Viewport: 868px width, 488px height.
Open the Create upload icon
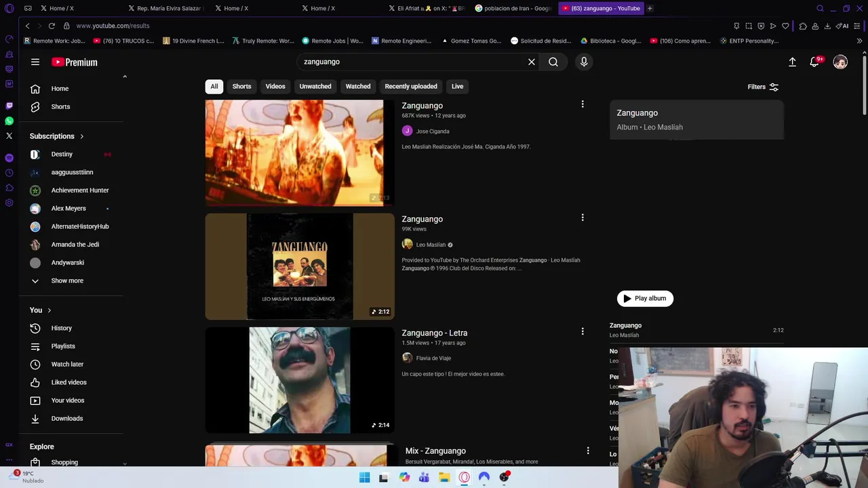(792, 62)
